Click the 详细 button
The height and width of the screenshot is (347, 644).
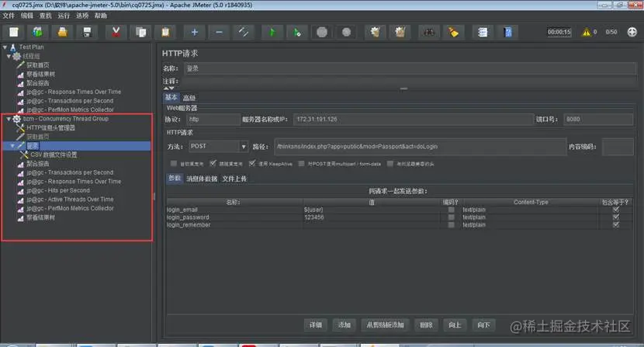coord(316,325)
